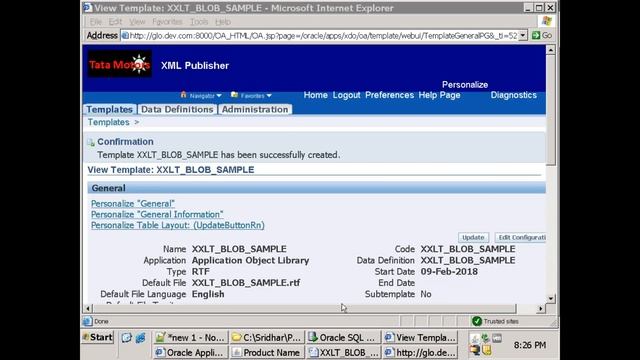Click the Internet Explorer title bar icon
640x360 pixels.
pos(88,8)
